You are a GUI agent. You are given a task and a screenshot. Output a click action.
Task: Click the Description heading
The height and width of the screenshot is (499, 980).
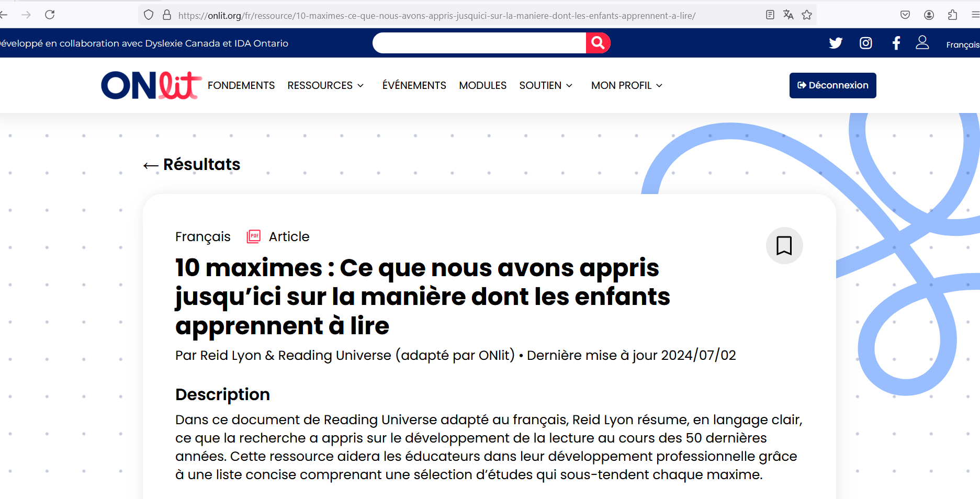click(222, 394)
